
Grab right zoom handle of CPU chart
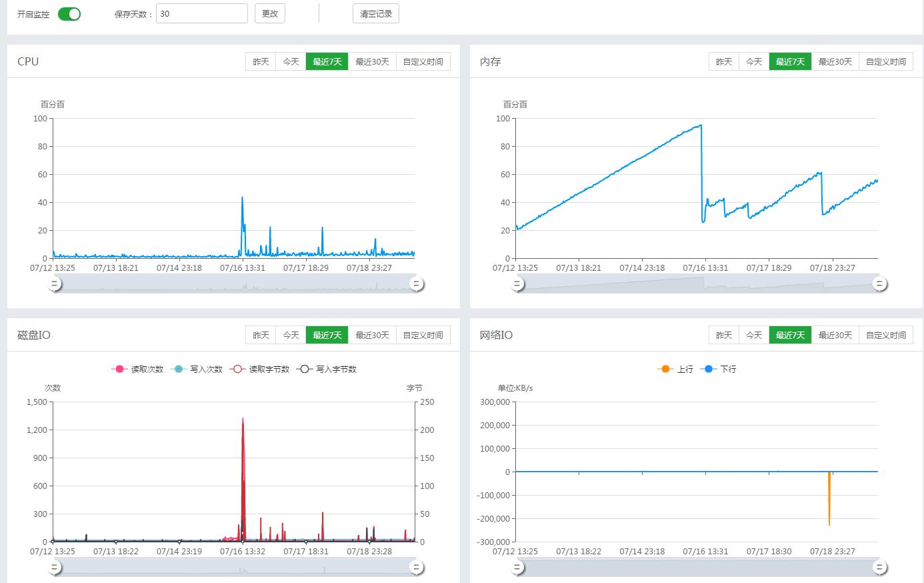click(x=417, y=284)
